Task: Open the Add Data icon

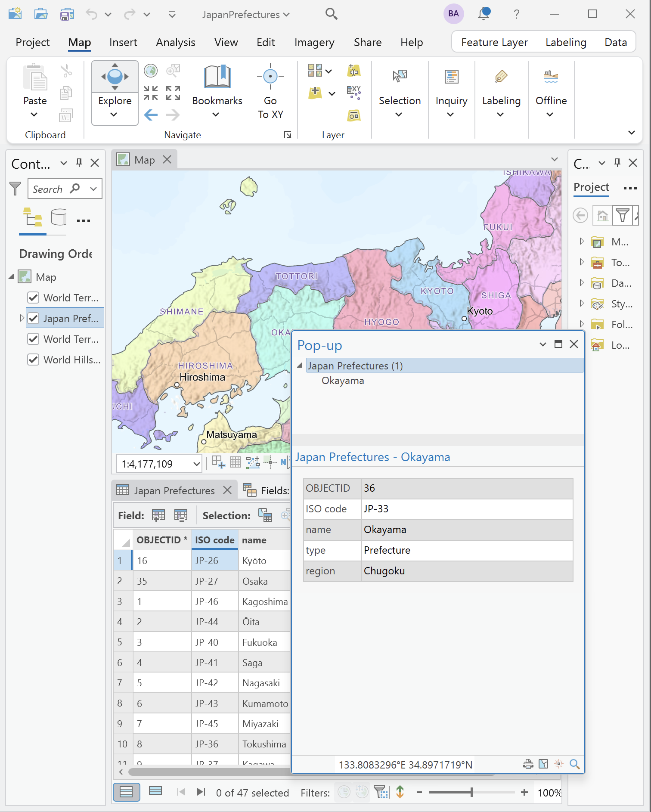Action: coord(315,93)
